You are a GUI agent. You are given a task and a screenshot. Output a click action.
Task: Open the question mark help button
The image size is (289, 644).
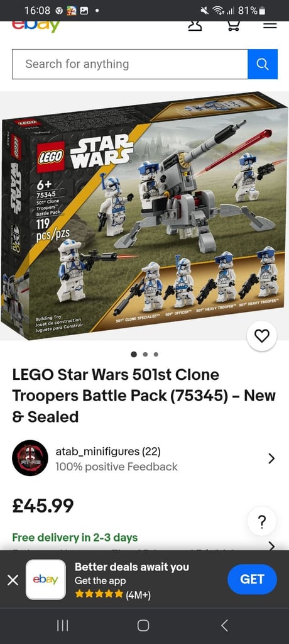tap(262, 521)
